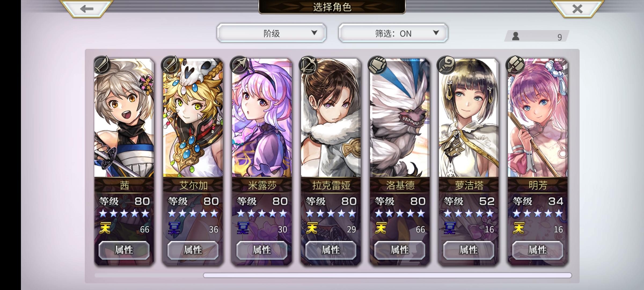Close the character selection screen
644x290 pixels.
(577, 9)
